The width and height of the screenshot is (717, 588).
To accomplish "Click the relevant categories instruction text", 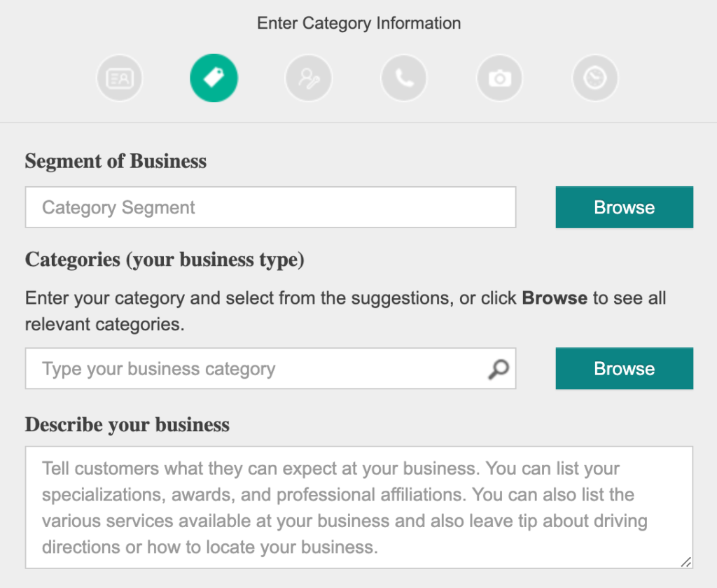I will pyautogui.click(x=105, y=324).
